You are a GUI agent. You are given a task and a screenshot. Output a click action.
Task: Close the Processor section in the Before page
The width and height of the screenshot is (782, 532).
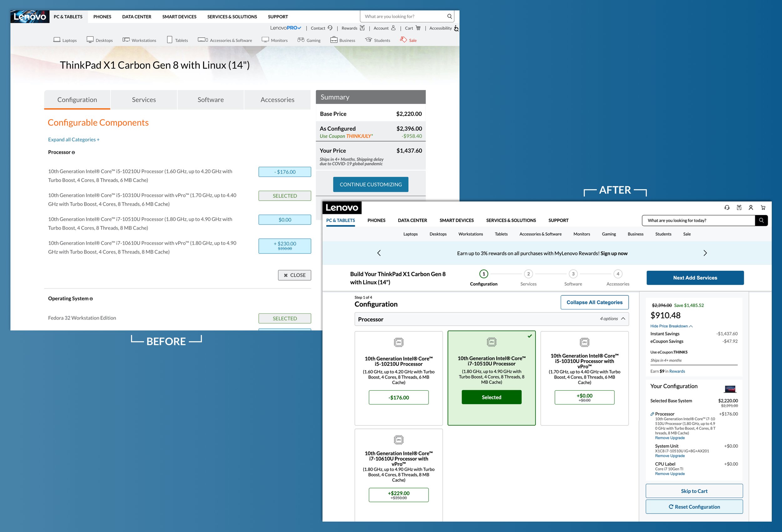[294, 275]
